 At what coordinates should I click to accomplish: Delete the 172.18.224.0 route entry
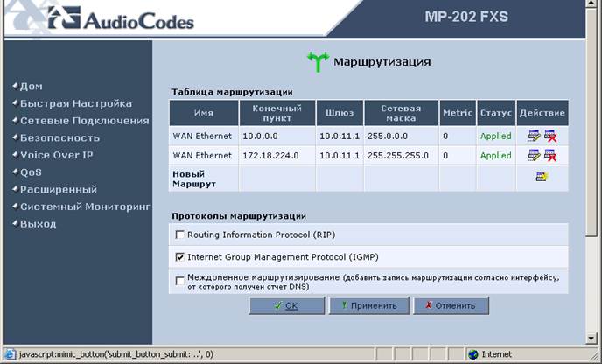(x=550, y=155)
